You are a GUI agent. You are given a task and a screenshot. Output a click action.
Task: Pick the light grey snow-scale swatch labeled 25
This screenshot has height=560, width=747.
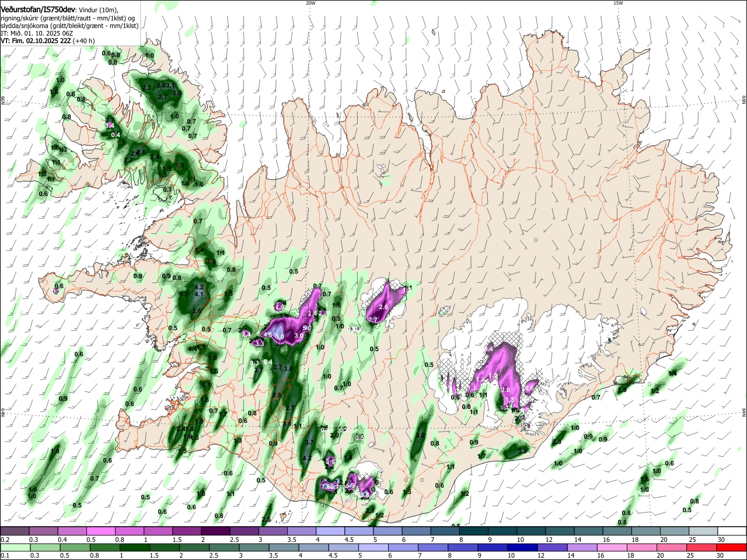[x=703, y=531]
